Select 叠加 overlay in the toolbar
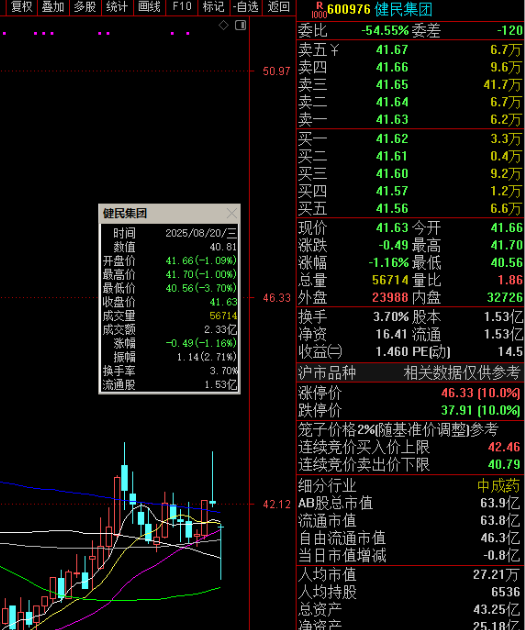Viewport: 525px width, 630px height. coord(53,7)
